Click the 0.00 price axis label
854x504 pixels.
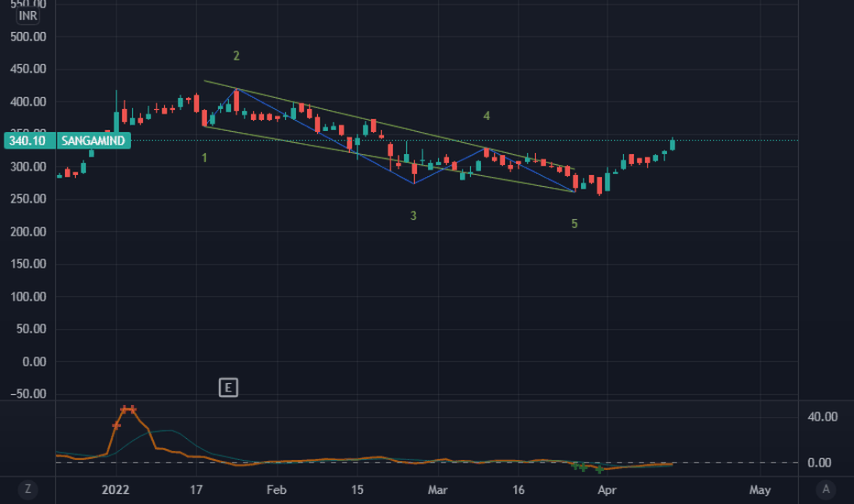(x=34, y=362)
